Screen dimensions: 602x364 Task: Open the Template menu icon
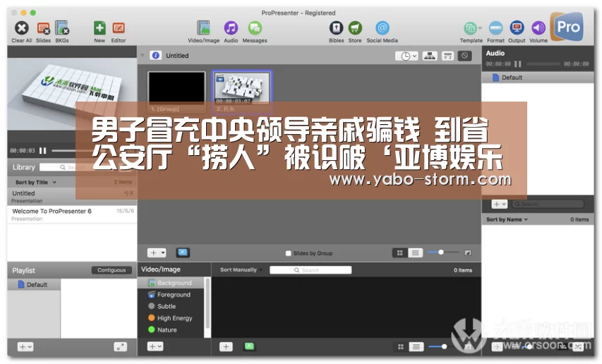[471, 28]
